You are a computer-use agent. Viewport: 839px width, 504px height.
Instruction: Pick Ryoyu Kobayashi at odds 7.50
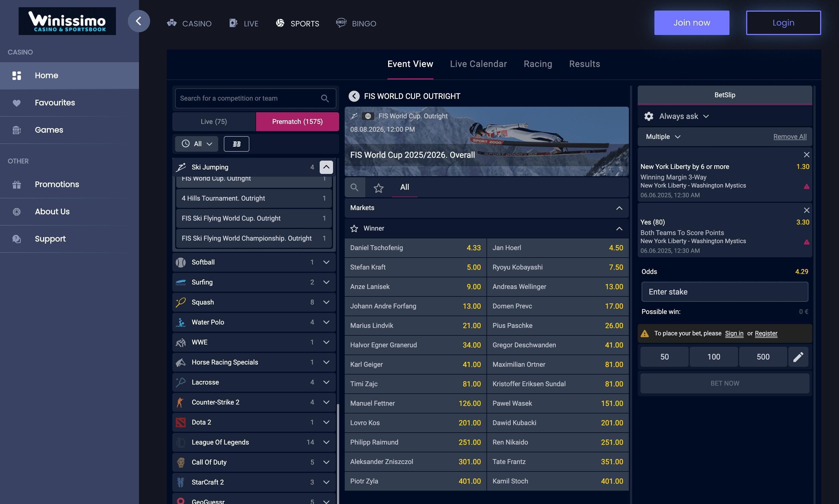(558, 267)
